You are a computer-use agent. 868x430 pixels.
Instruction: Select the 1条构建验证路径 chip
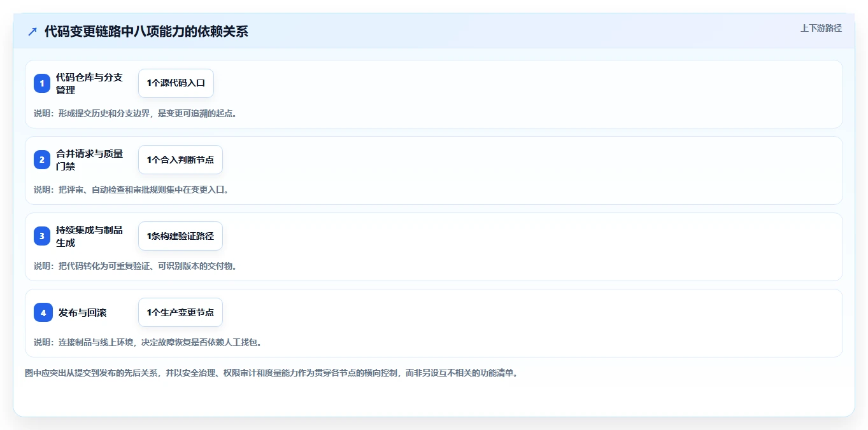(180, 235)
